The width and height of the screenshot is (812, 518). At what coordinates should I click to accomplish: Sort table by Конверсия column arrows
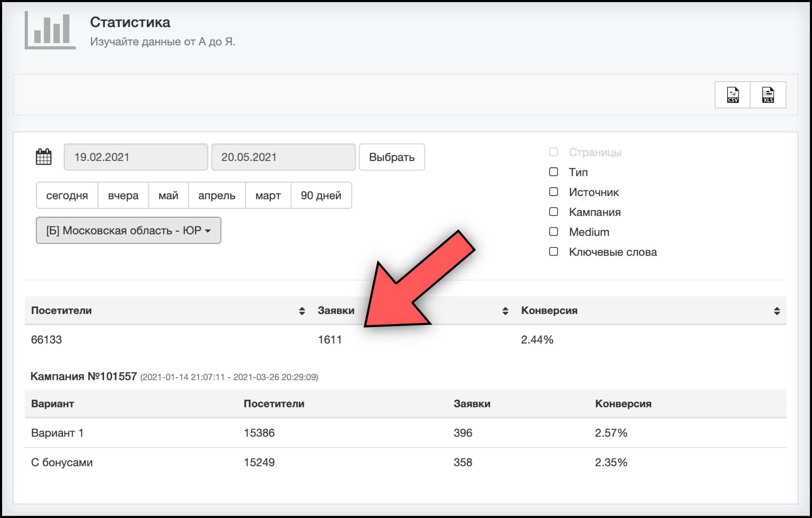[x=777, y=311]
